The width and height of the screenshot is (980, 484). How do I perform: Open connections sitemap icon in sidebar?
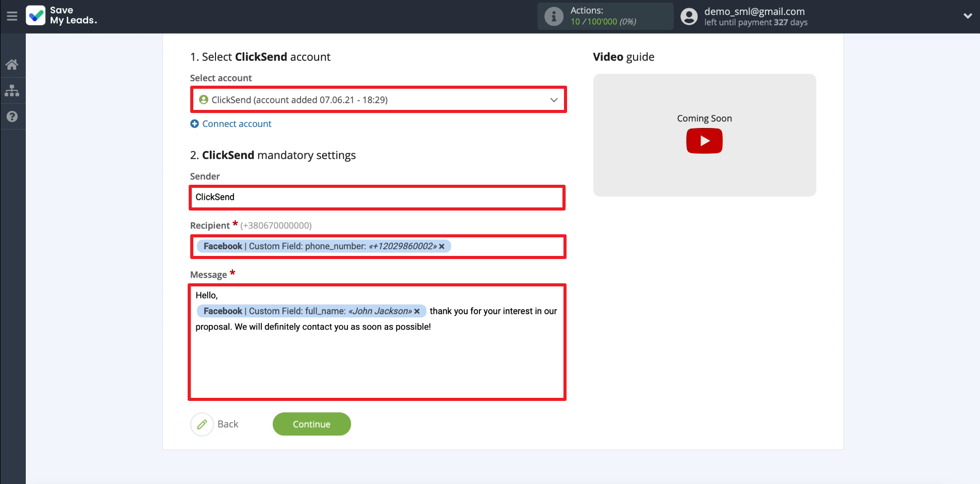coord(12,91)
